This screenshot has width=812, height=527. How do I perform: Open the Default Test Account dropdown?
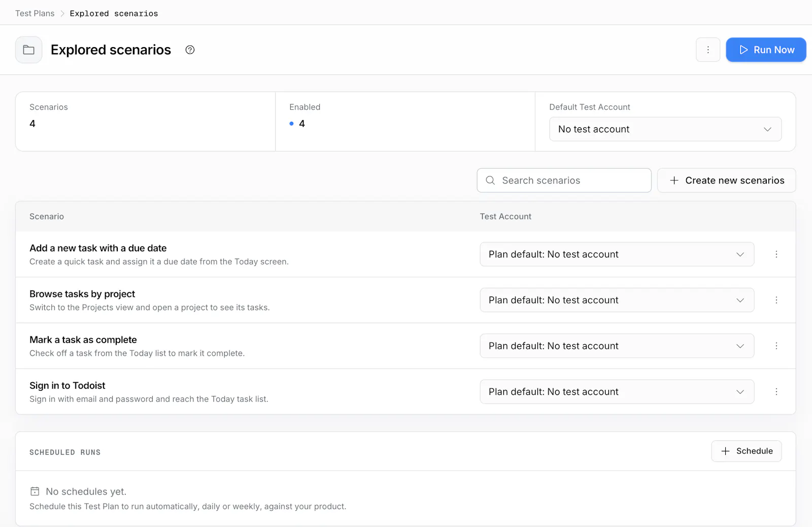point(665,129)
